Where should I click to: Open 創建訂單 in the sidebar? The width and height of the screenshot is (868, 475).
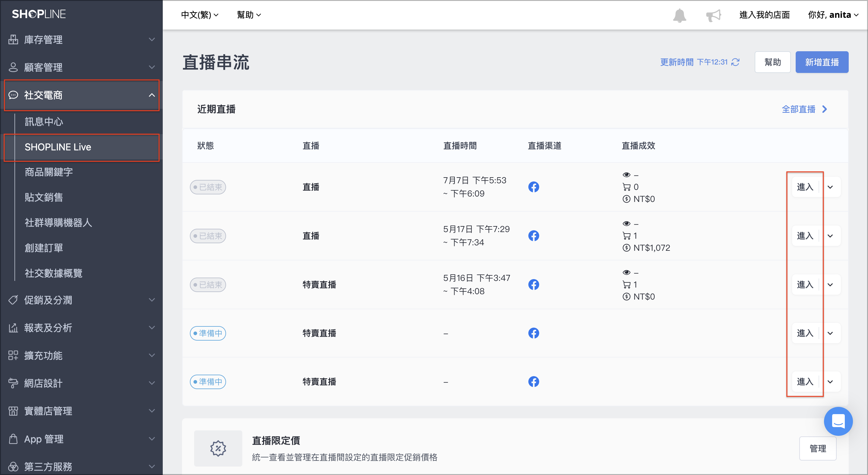coord(44,248)
